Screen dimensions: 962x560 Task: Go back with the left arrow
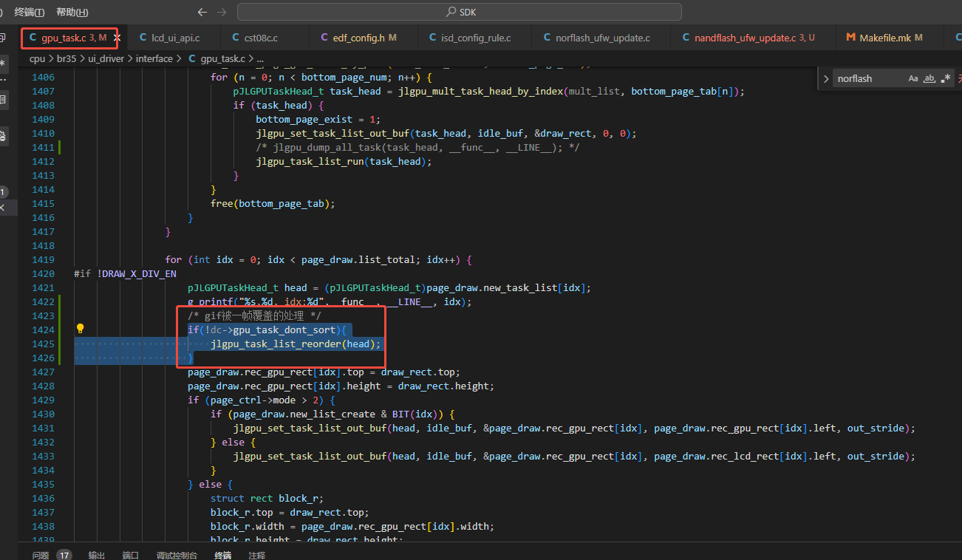click(202, 12)
